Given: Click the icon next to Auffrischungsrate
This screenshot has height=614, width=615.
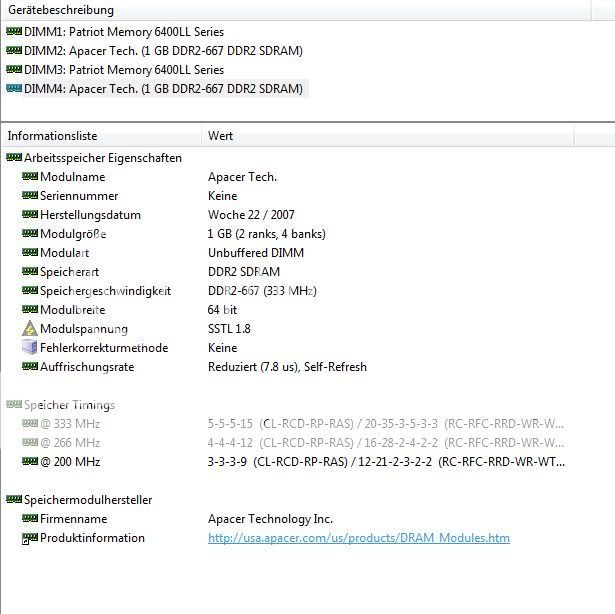Looking at the screenshot, I should click(x=30, y=366).
